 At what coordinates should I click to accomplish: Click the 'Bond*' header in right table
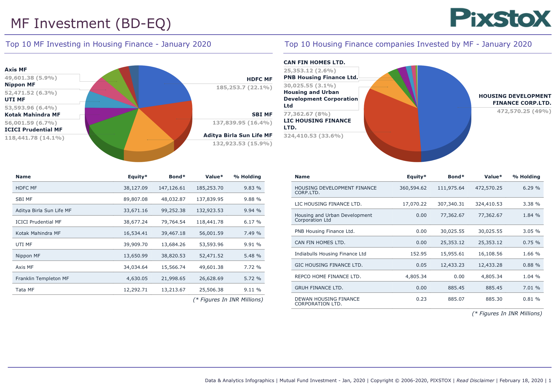456,177
